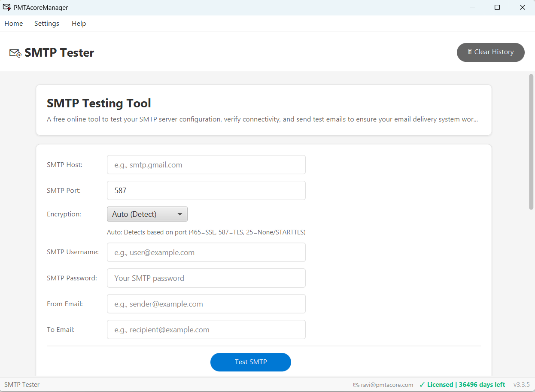Open the Encryption dropdown
Viewport: 535px width, 392px height.
click(x=147, y=214)
